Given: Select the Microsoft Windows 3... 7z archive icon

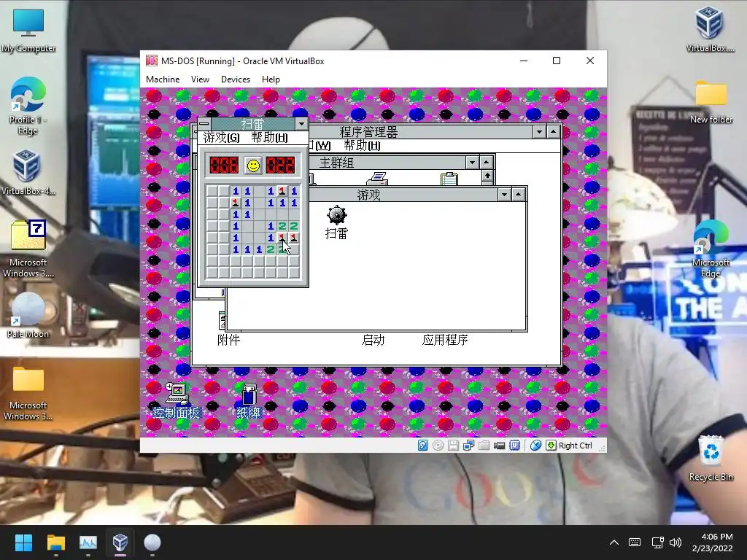Looking at the screenshot, I should pyautogui.click(x=28, y=249).
